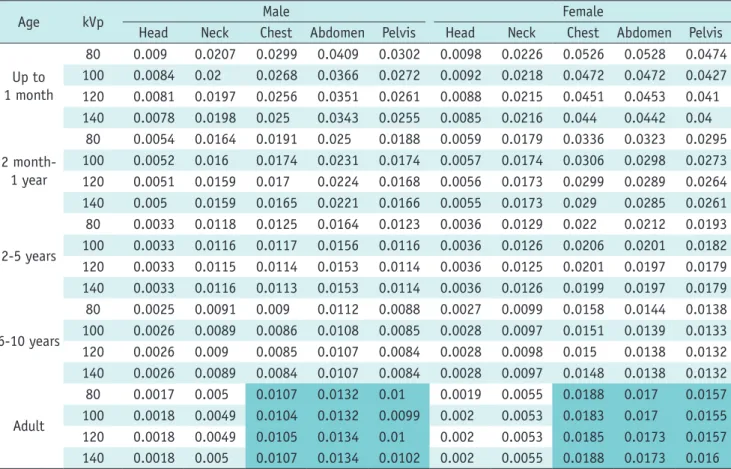
Task: Click the value 0.0017 in Adult Male Head
Action: pos(154,394)
